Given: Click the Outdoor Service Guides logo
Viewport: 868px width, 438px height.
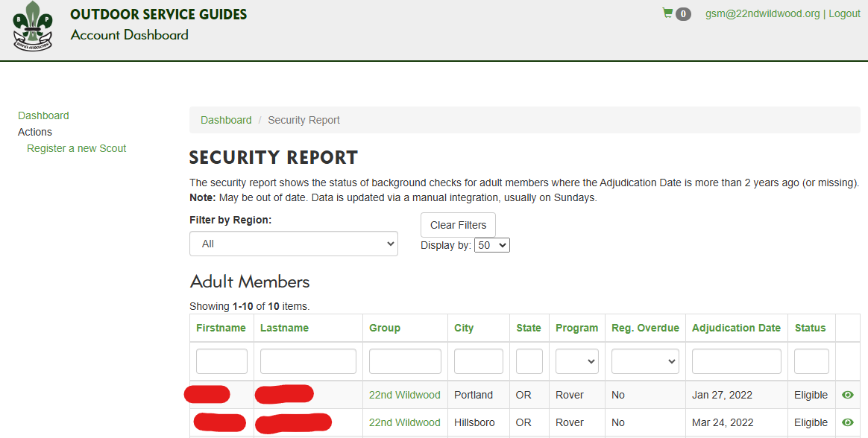Looking at the screenshot, I should click(33, 26).
